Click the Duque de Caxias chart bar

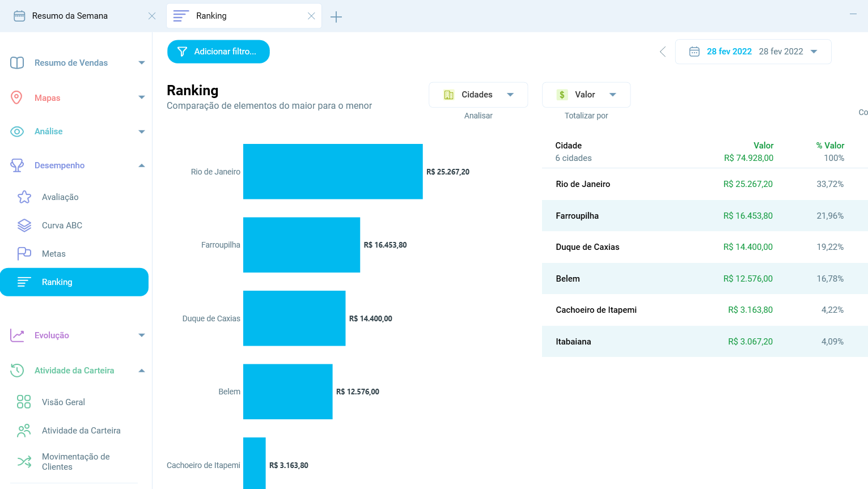point(294,318)
